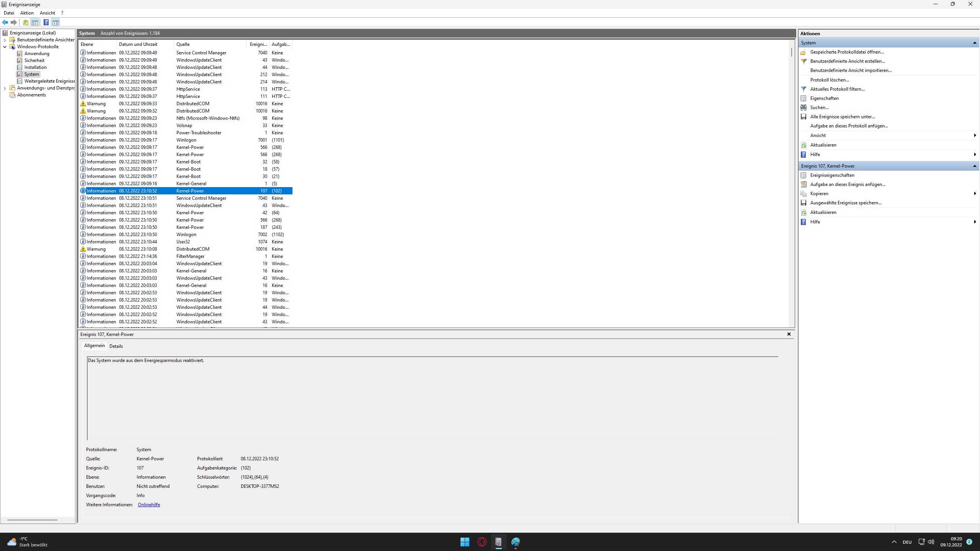Viewport: 980px width, 551px height.
Task: Click the back arrow toolbar icon
Action: tap(5, 22)
